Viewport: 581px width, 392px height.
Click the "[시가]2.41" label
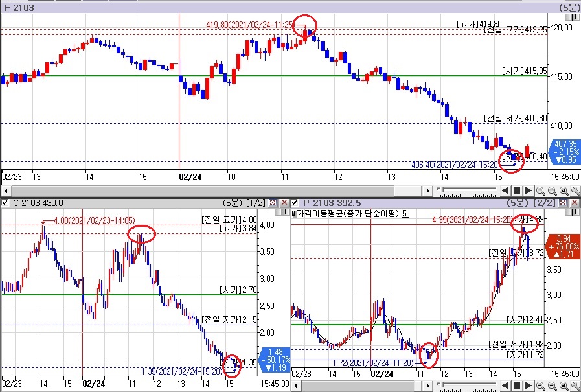pos(525,319)
